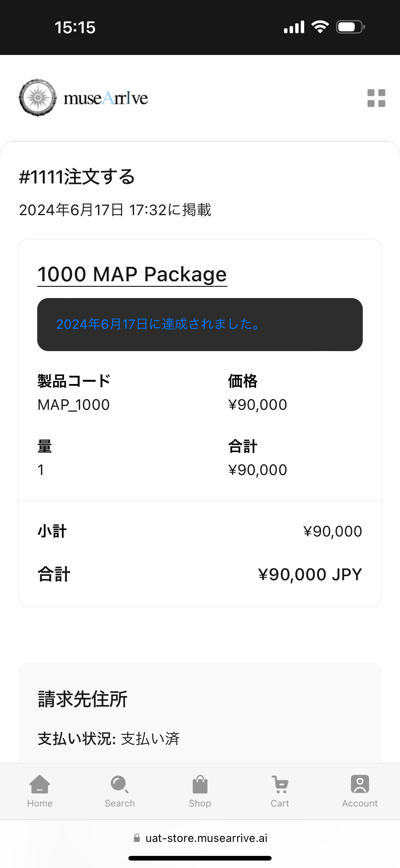Open the 1000 MAP Package link
400x868 pixels.
(132, 274)
